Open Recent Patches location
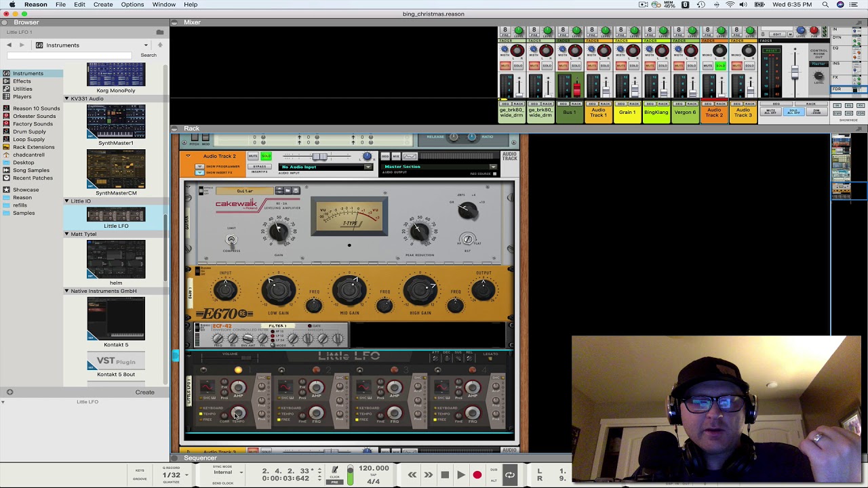 (33, 178)
